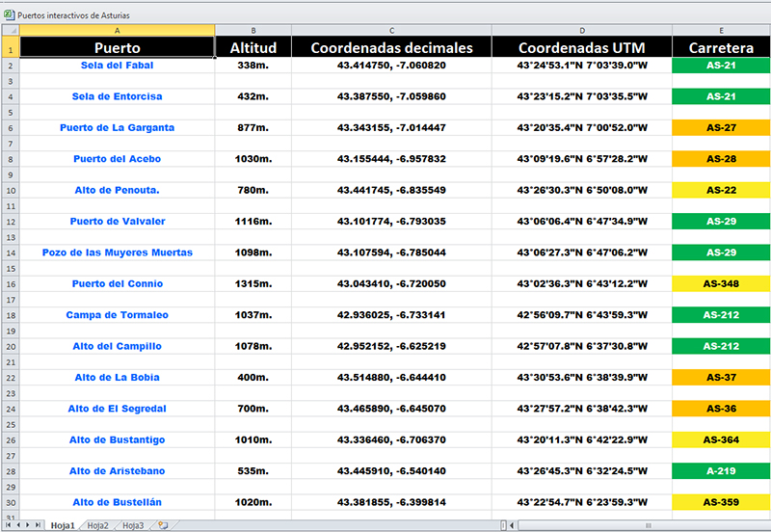Select the yellow AS-364 cell
This screenshot has height=532, width=771.
(721, 439)
